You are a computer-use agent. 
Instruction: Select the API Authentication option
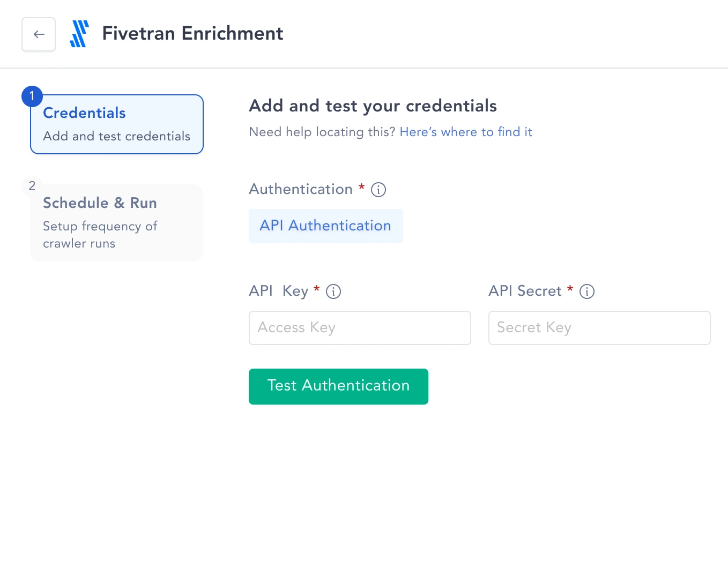[326, 226]
